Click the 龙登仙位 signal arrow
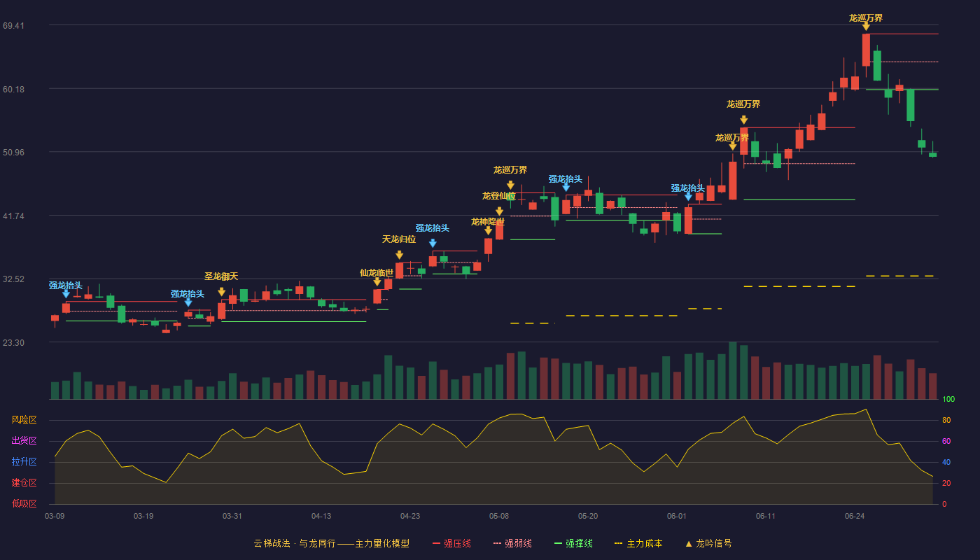The width and height of the screenshot is (980, 560). [x=499, y=211]
